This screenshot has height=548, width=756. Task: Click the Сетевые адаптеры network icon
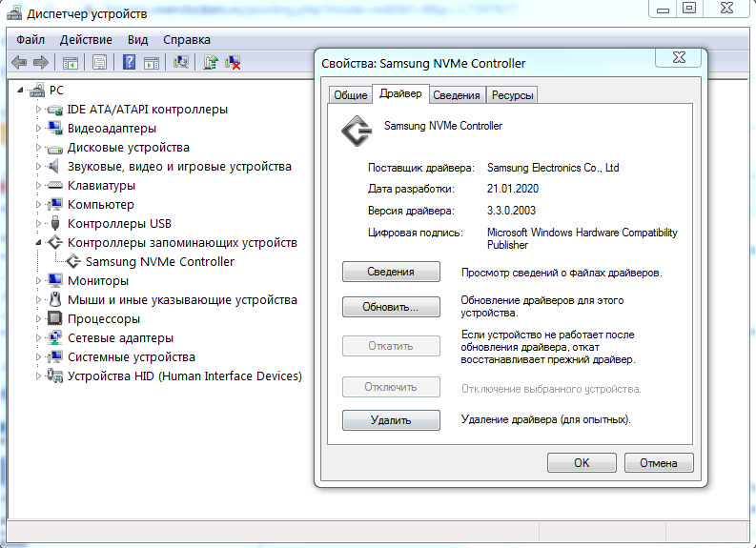click(55, 337)
